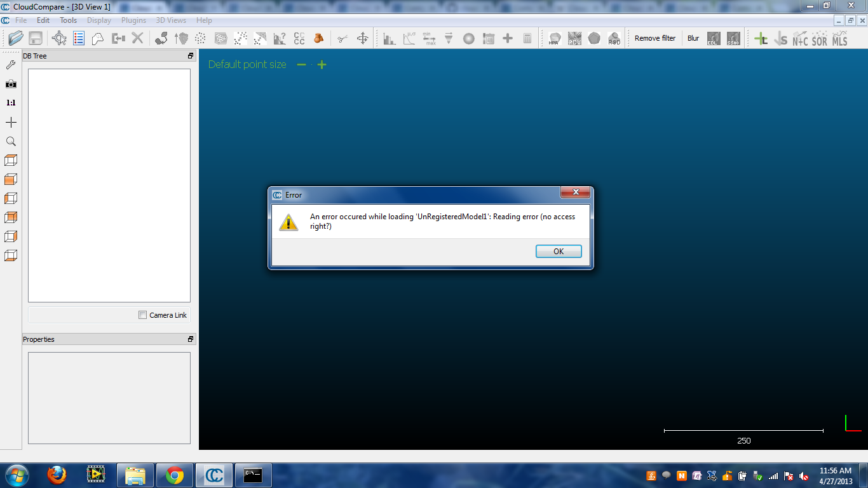The height and width of the screenshot is (488, 868).
Task: Float the Properties panel
Action: [x=189, y=339]
